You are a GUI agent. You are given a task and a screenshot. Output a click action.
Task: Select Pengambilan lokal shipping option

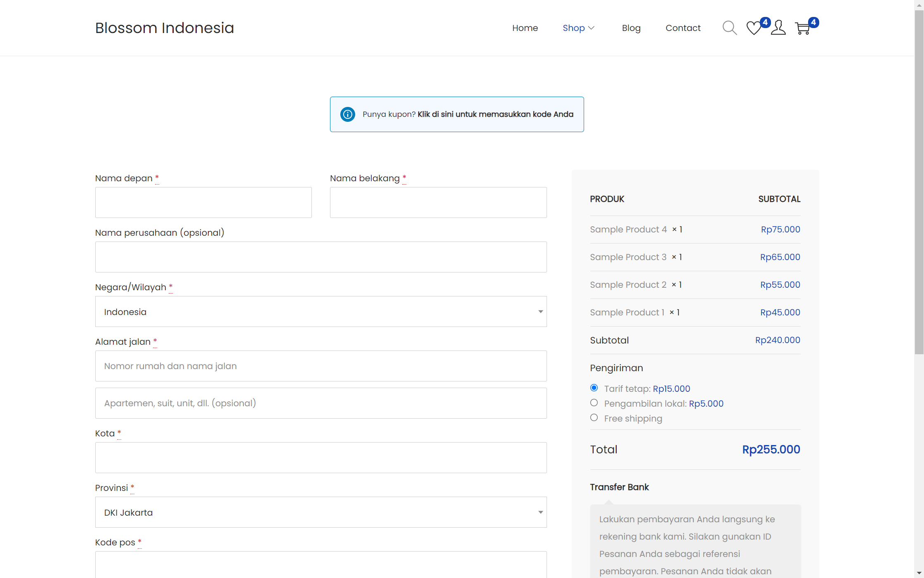594,403
